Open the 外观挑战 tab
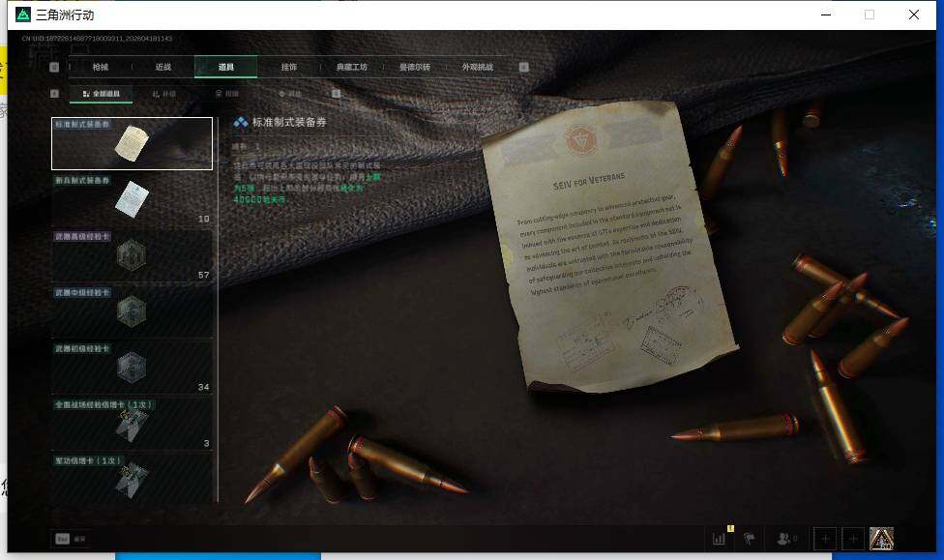 point(477,68)
